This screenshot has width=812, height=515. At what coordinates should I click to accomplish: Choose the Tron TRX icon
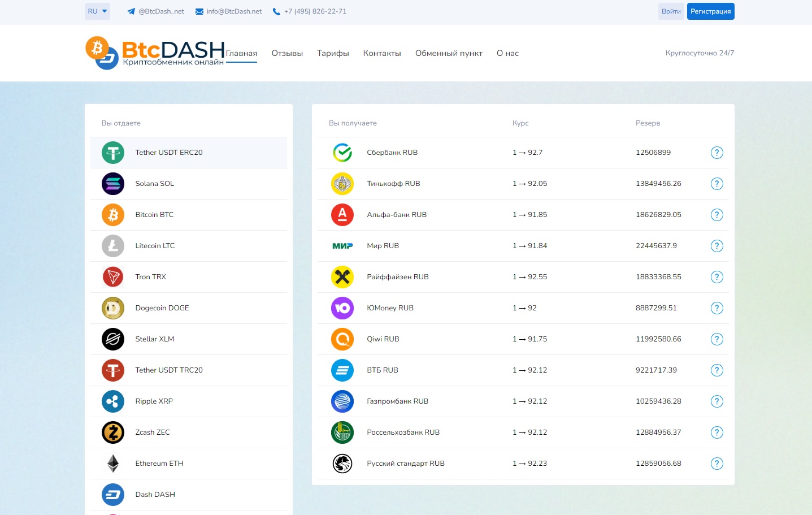[x=113, y=277]
